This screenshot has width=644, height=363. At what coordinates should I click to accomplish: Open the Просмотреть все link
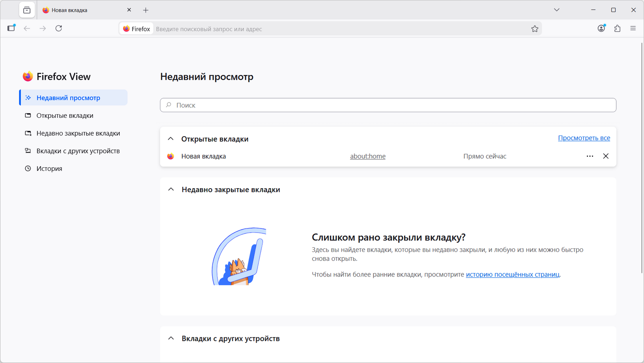coord(584,138)
